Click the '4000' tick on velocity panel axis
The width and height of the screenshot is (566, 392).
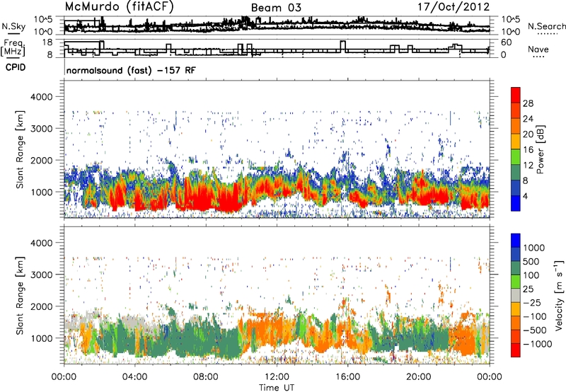42,243
